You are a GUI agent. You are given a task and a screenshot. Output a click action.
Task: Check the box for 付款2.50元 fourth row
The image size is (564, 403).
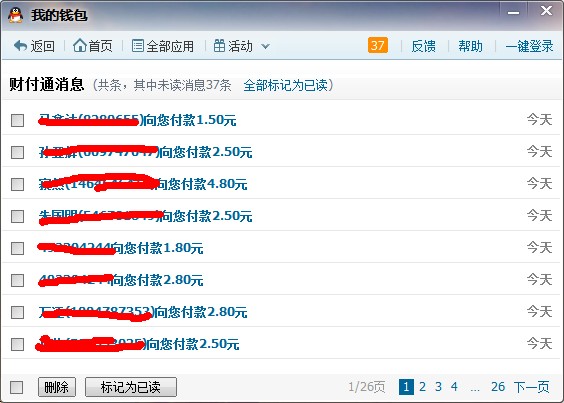(x=17, y=216)
